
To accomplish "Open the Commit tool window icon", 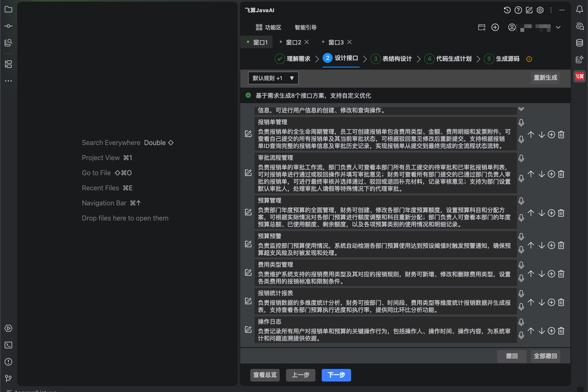I will (8, 26).
